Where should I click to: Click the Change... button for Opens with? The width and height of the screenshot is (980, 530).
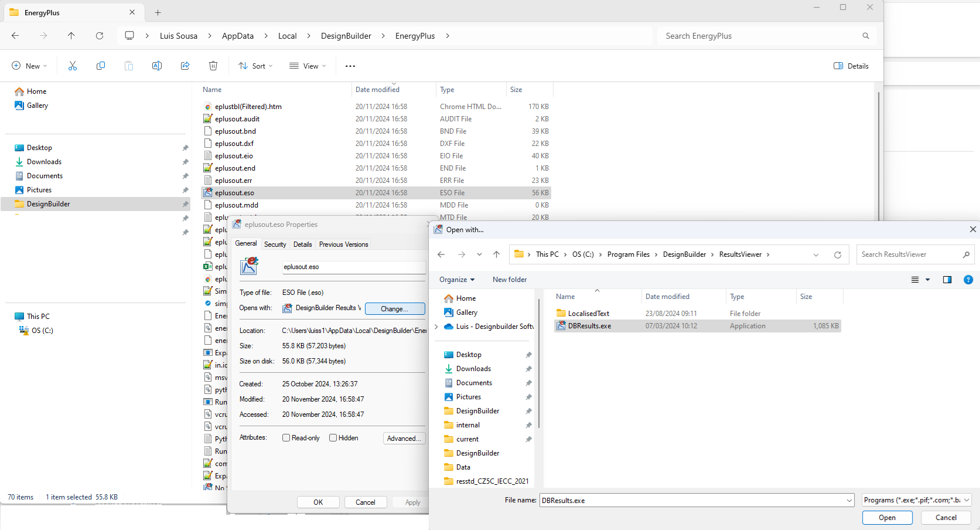(x=395, y=309)
